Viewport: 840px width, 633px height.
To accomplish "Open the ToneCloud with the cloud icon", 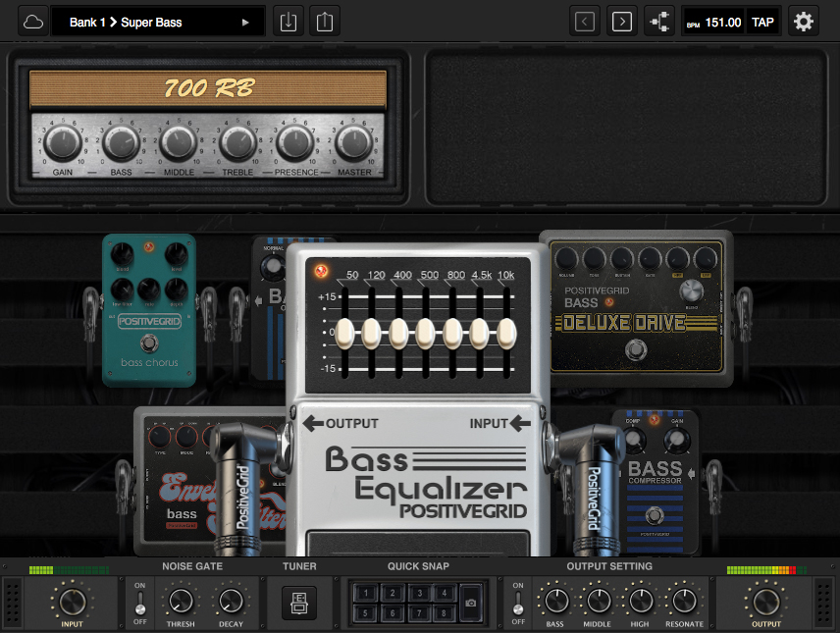I will 32,21.
